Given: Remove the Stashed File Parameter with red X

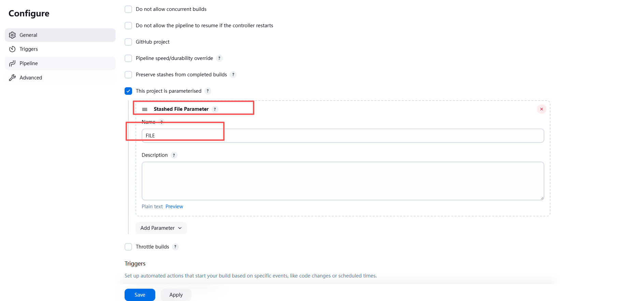Looking at the screenshot, I should pos(542,109).
